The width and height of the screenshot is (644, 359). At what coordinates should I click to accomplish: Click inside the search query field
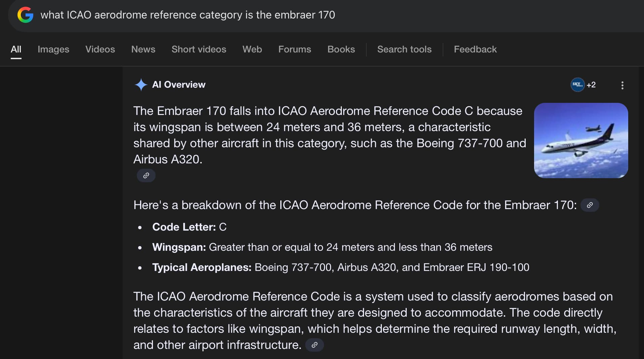point(188,15)
